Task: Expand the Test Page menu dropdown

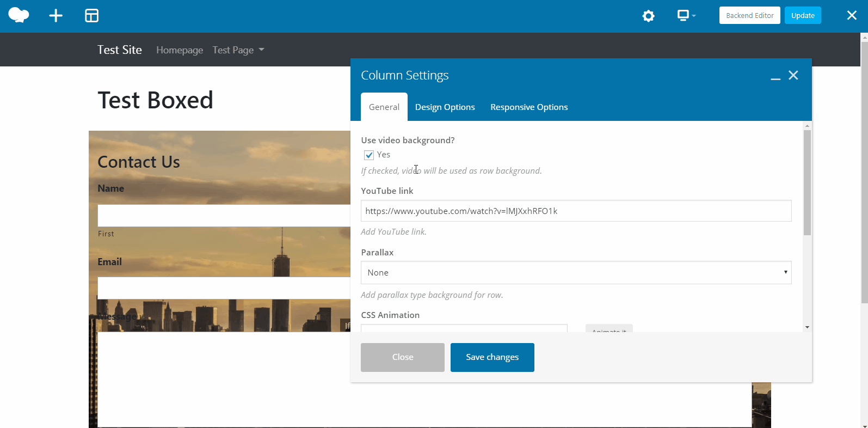Action: (238, 50)
